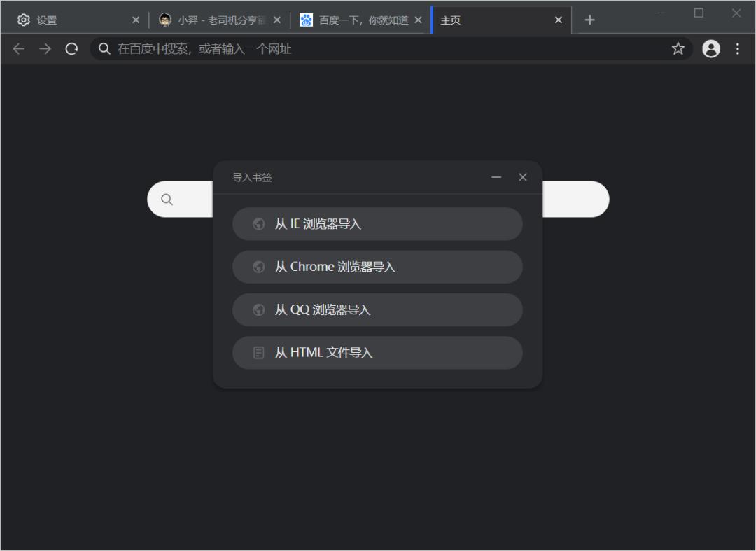Open the user profile avatar icon
Viewport: 756px width, 551px height.
point(711,48)
